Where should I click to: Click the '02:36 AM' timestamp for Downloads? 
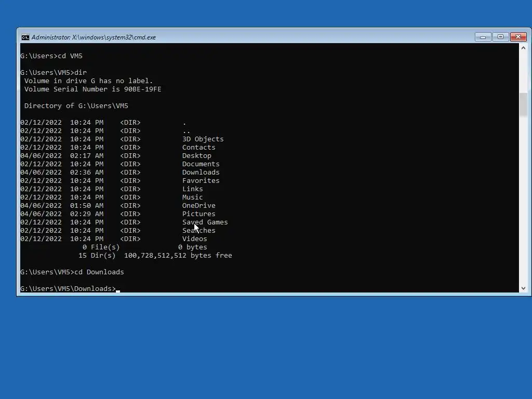pos(87,172)
